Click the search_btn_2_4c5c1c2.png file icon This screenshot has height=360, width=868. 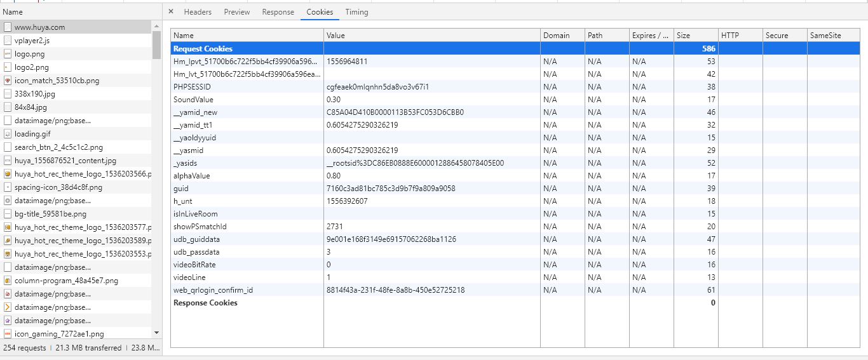[8, 147]
